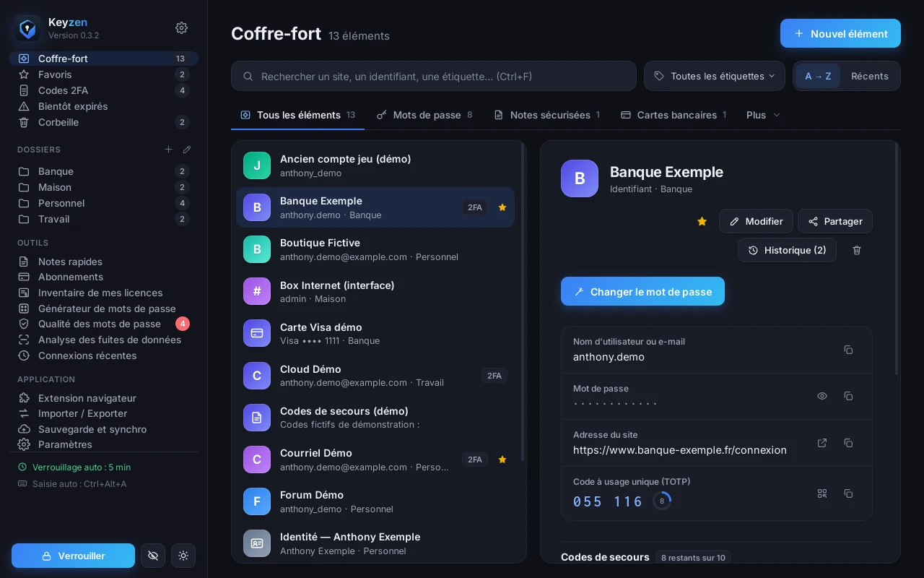Lock the vault with Verrouiller
The image size is (924, 578).
click(73, 556)
